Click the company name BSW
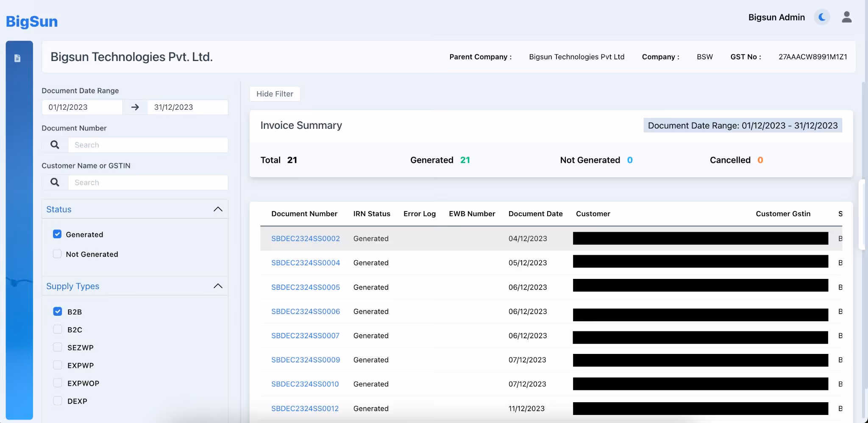 (x=704, y=57)
